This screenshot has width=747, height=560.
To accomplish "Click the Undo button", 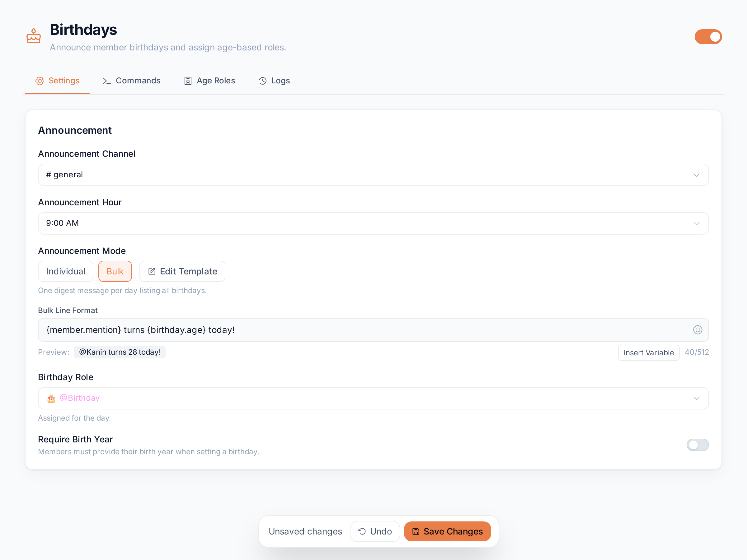I will click(x=375, y=531).
